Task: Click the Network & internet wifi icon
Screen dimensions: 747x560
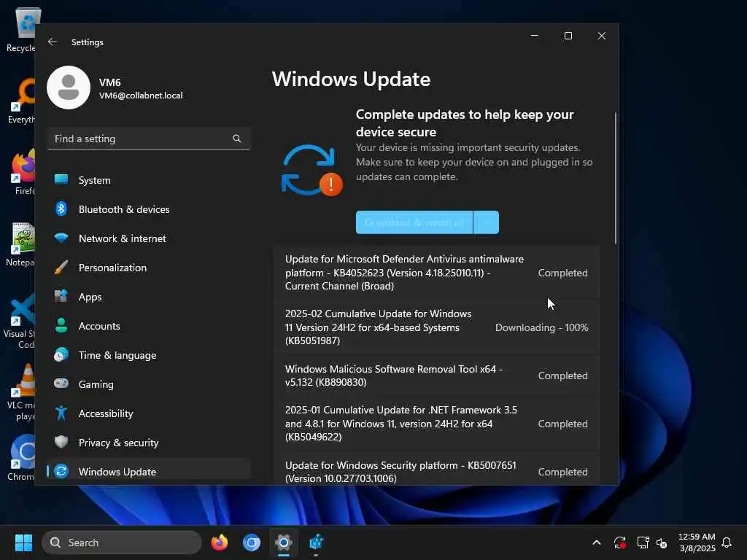Action: point(61,238)
